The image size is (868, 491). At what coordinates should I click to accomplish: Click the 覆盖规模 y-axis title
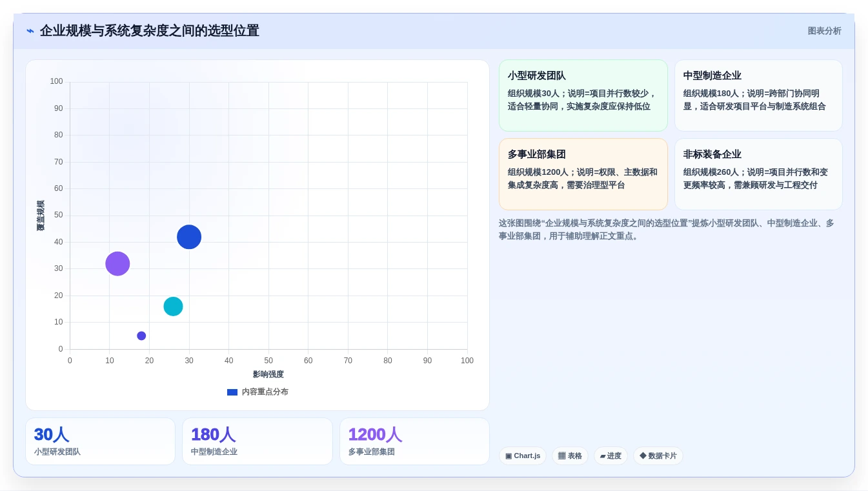pos(41,215)
